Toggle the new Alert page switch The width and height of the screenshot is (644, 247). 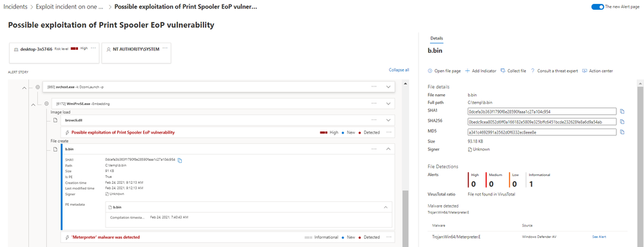point(597,6)
